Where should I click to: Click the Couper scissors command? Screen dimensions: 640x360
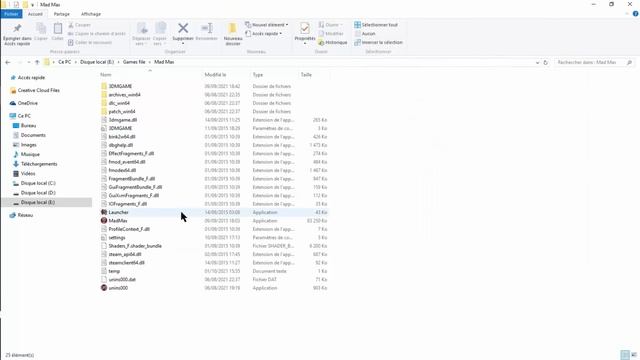point(80,25)
